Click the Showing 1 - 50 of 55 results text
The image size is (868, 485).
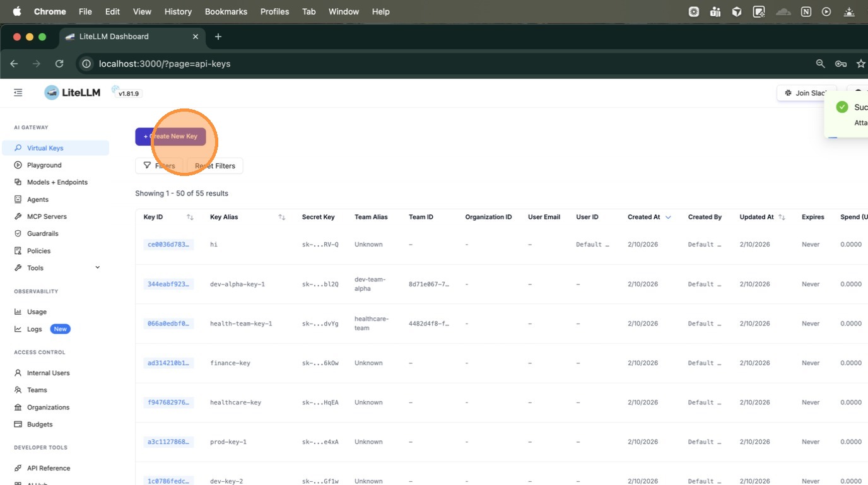click(x=182, y=193)
